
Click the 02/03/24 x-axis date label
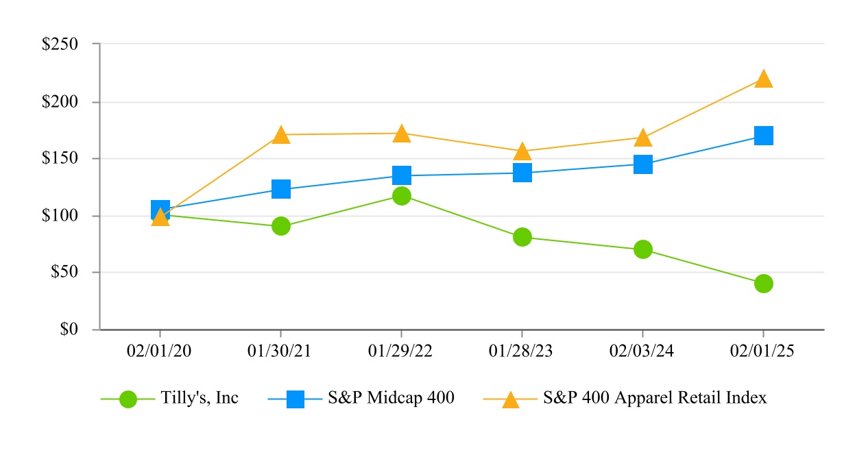point(642,351)
